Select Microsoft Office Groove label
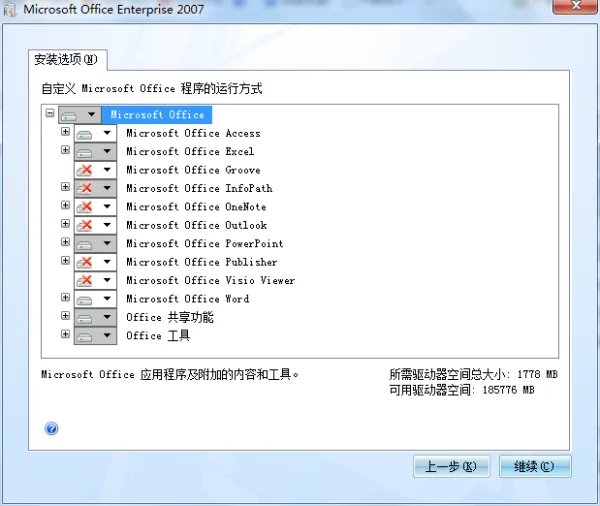Screen dimensions: 600x506 pos(193,170)
